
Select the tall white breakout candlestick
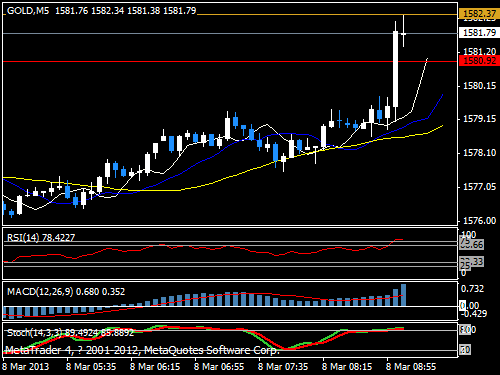point(395,70)
